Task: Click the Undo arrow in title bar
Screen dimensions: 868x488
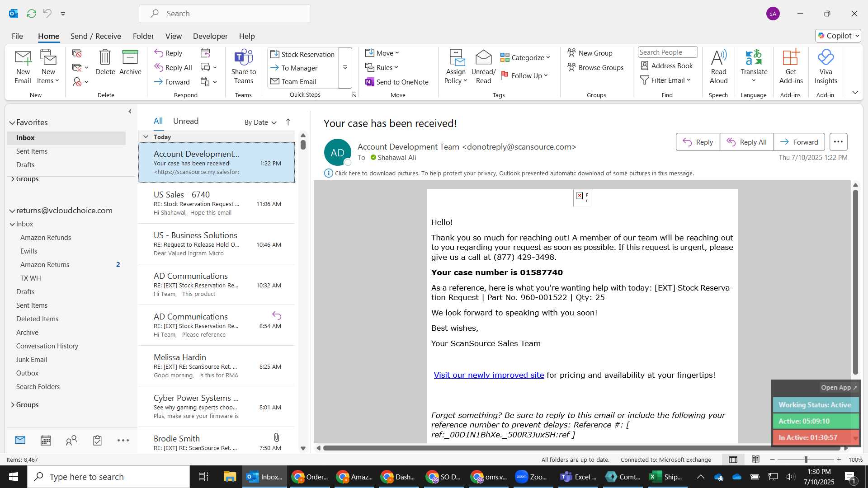Action: pyautogui.click(x=47, y=14)
